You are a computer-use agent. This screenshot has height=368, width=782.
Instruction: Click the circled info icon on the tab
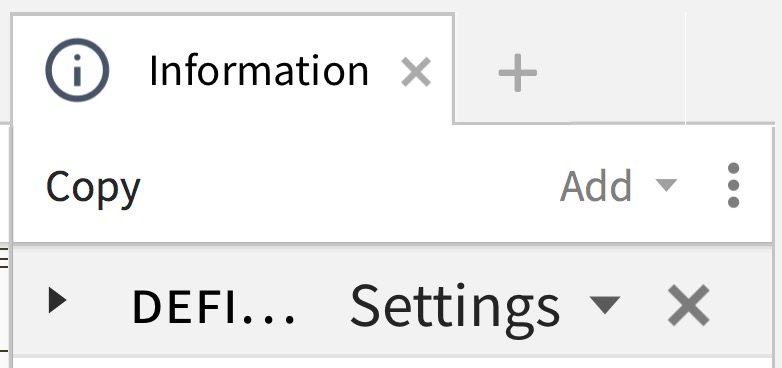(x=77, y=70)
